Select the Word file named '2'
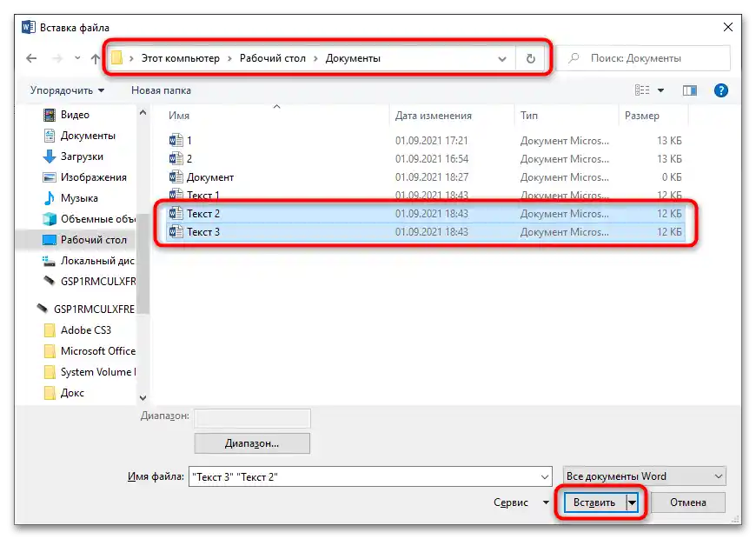Viewport: 756px width, 539px height. click(x=425, y=159)
